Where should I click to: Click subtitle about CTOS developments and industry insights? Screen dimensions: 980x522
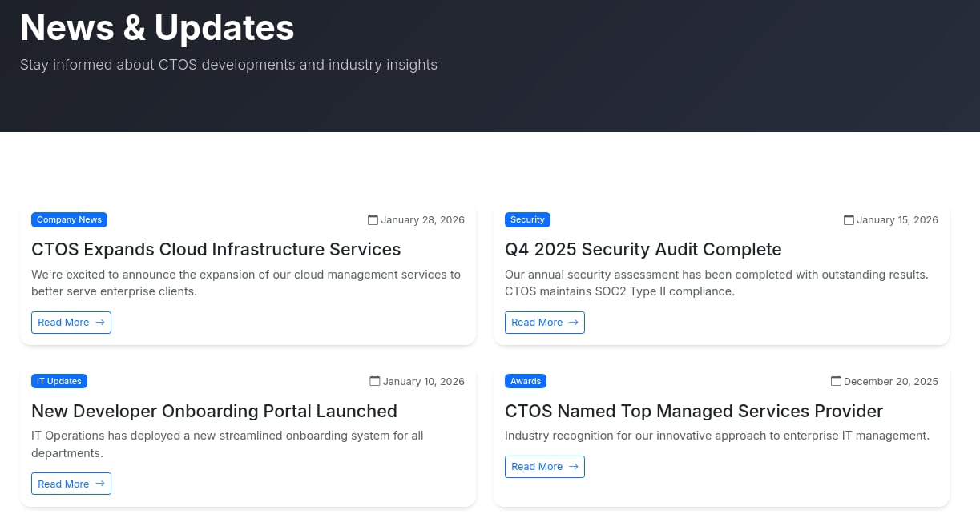[x=228, y=65]
